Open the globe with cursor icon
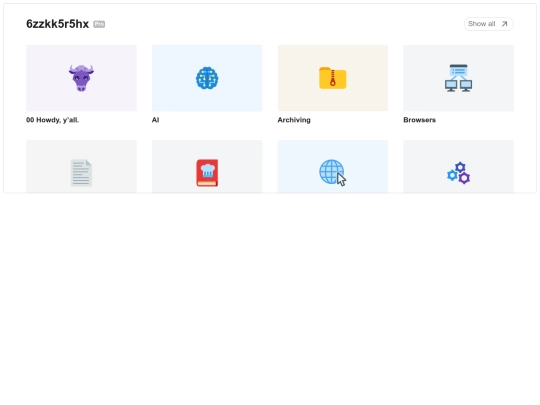The width and height of the screenshot is (540, 405). click(x=333, y=173)
